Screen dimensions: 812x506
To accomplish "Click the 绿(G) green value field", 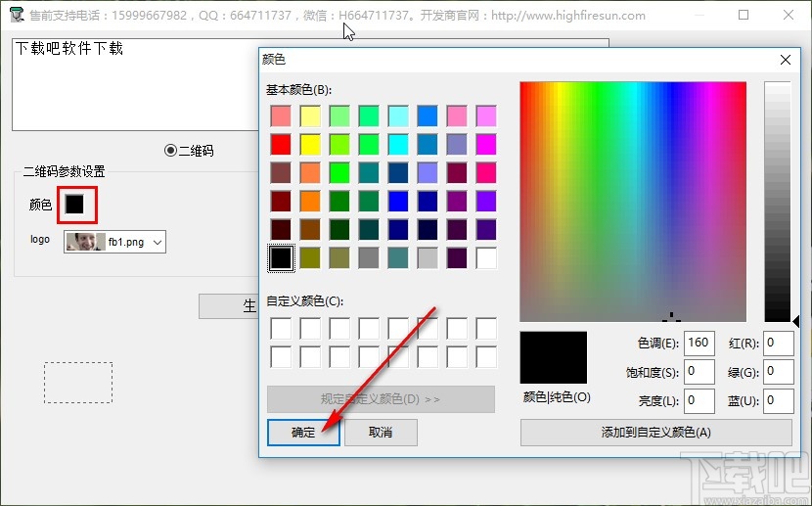I will [x=779, y=372].
